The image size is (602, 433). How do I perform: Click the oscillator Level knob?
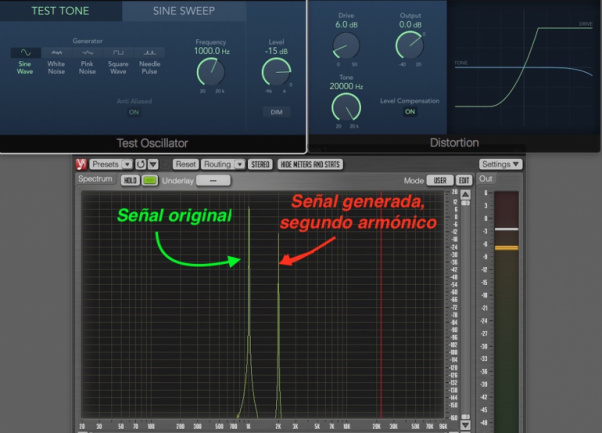click(276, 72)
